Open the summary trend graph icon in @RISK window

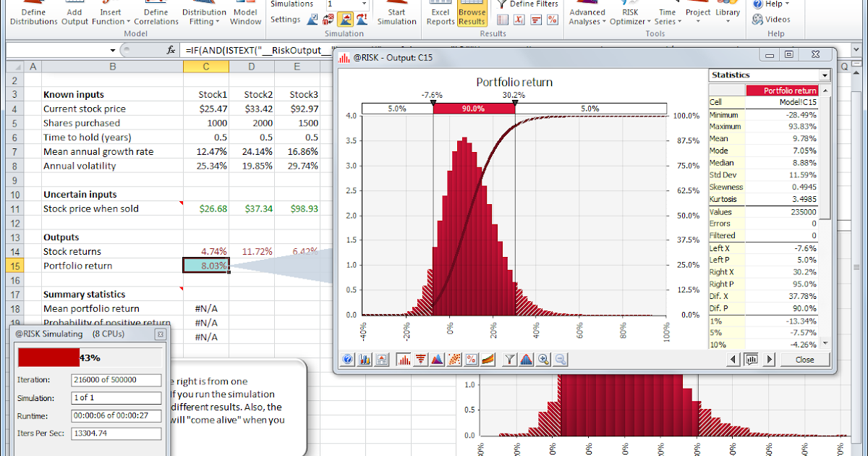tap(488, 359)
